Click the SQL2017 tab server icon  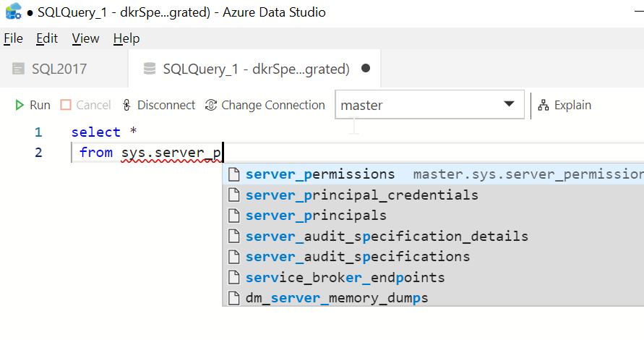pos(19,69)
